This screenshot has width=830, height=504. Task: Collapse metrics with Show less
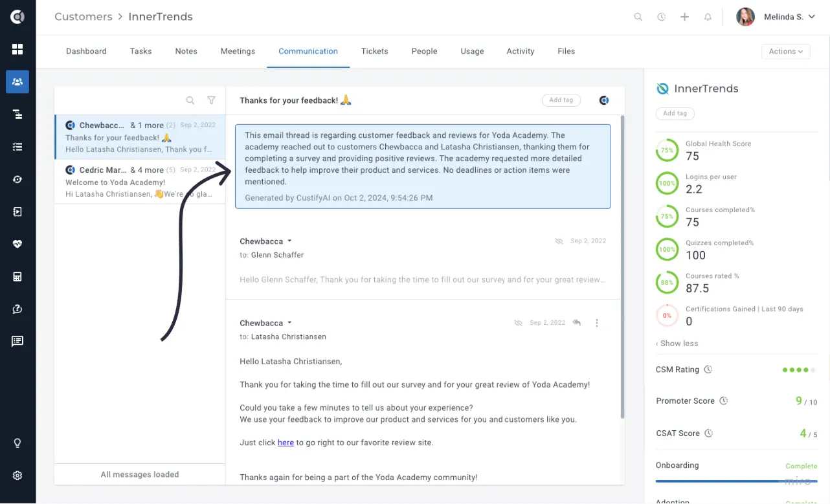(677, 344)
